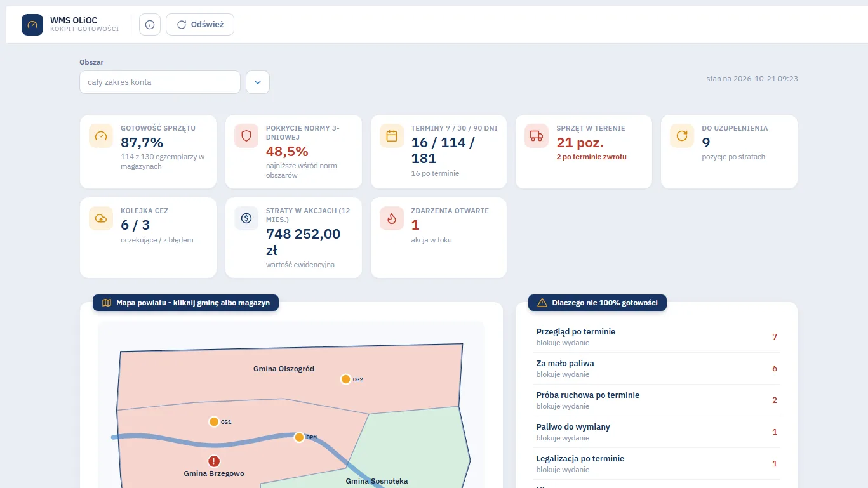Click the 2 po terminie zwrotu text

click(x=592, y=157)
